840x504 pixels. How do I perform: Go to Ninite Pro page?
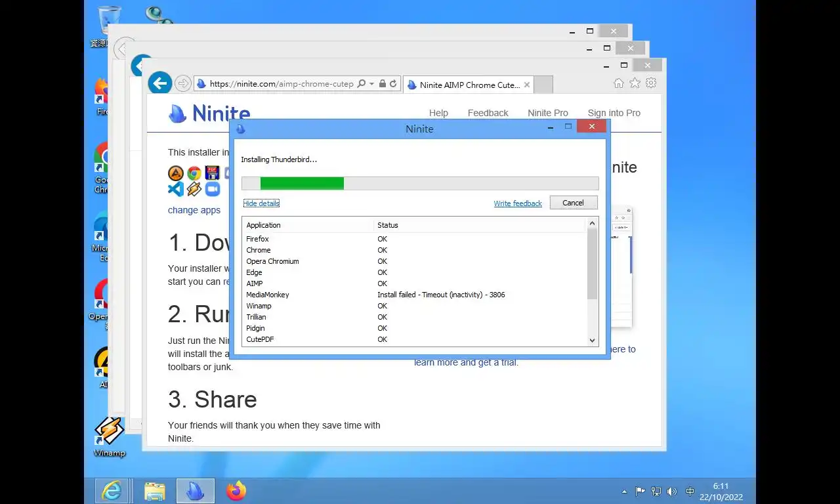(x=548, y=113)
